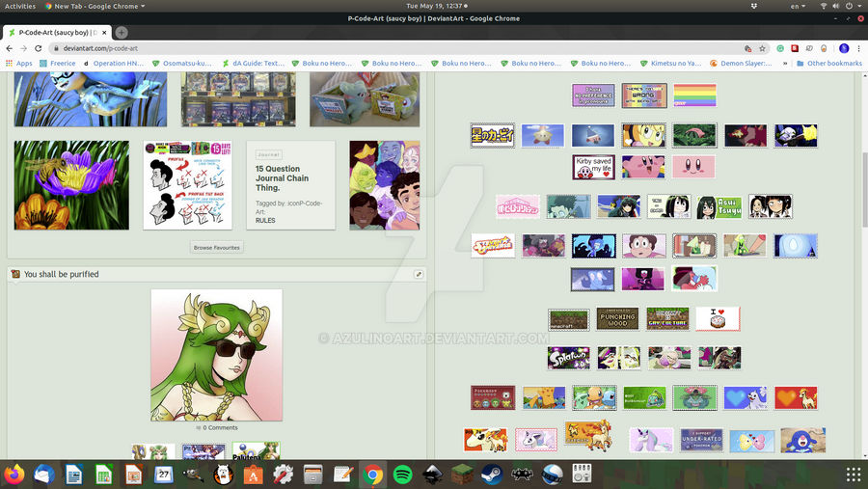The image size is (868, 489).
Task: Open the Text Editor from the dock
Action: (x=342, y=475)
